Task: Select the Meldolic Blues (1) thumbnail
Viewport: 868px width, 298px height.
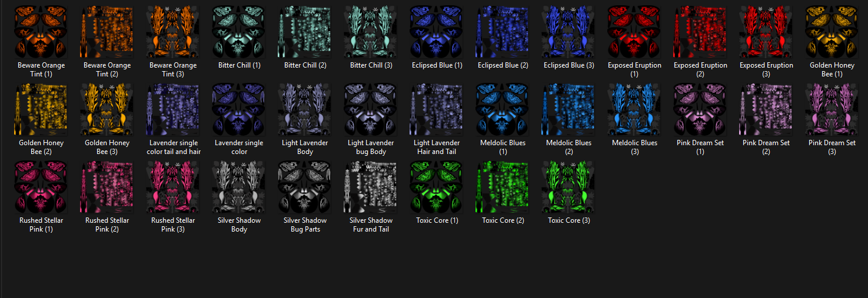Action: [503, 109]
